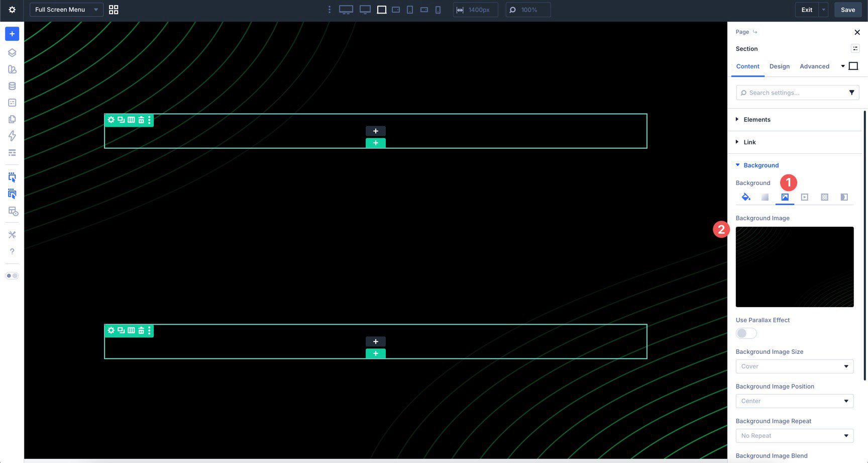Click the Background Image preview thumbnail
This screenshot has height=463, width=868.
[x=795, y=267]
